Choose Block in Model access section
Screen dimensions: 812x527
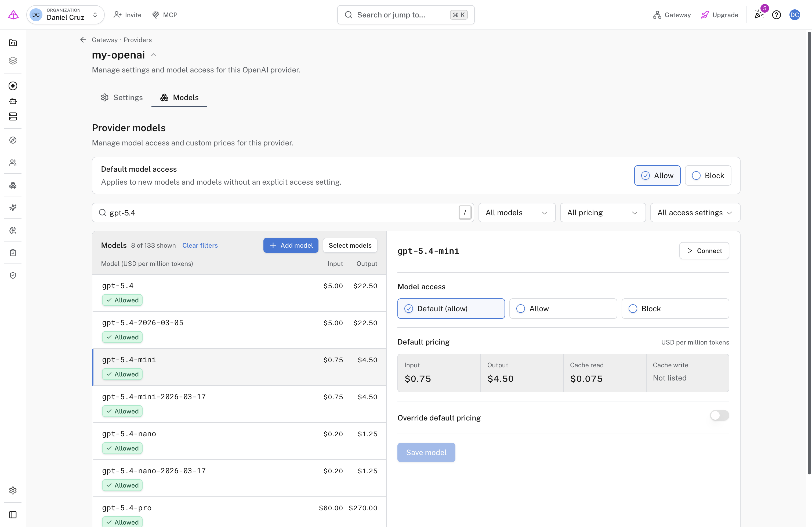pos(675,309)
